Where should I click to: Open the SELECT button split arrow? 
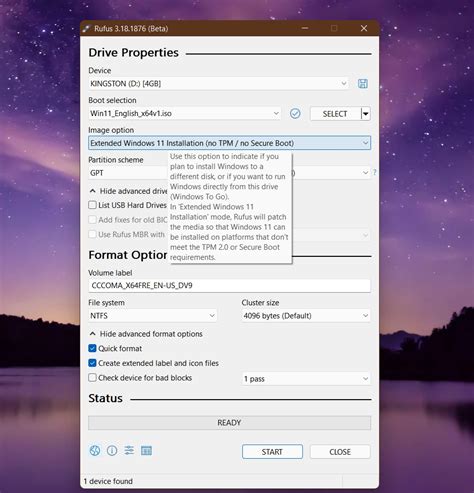point(366,114)
